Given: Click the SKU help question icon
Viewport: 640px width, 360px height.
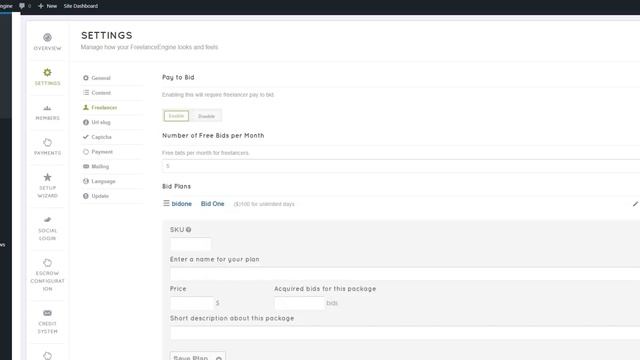Looking at the screenshot, I should pyautogui.click(x=189, y=230).
